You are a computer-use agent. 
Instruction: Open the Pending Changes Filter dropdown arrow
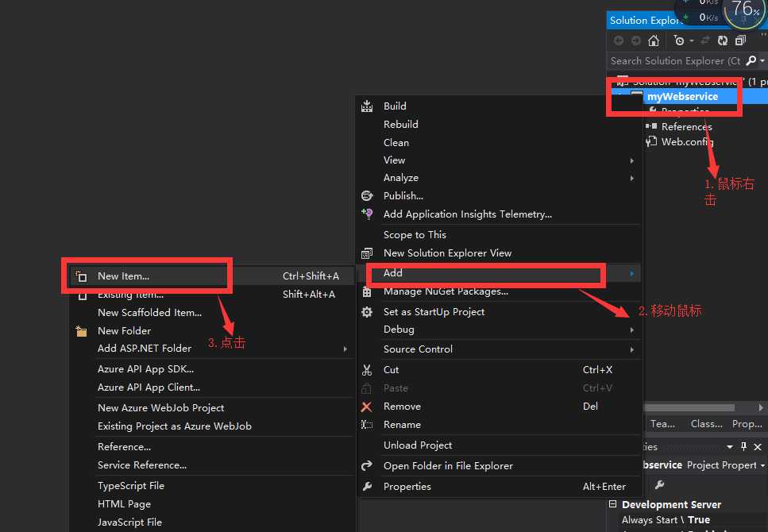pyautogui.click(x=691, y=40)
